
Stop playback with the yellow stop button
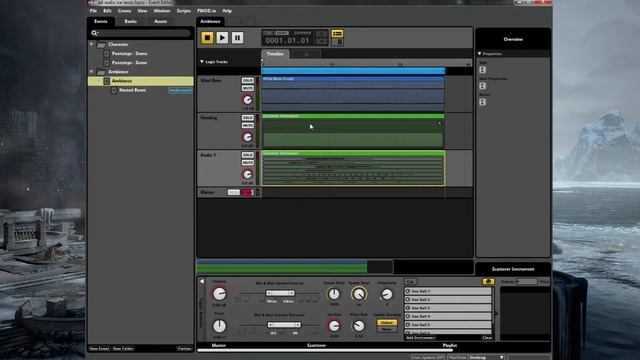[x=207, y=38]
